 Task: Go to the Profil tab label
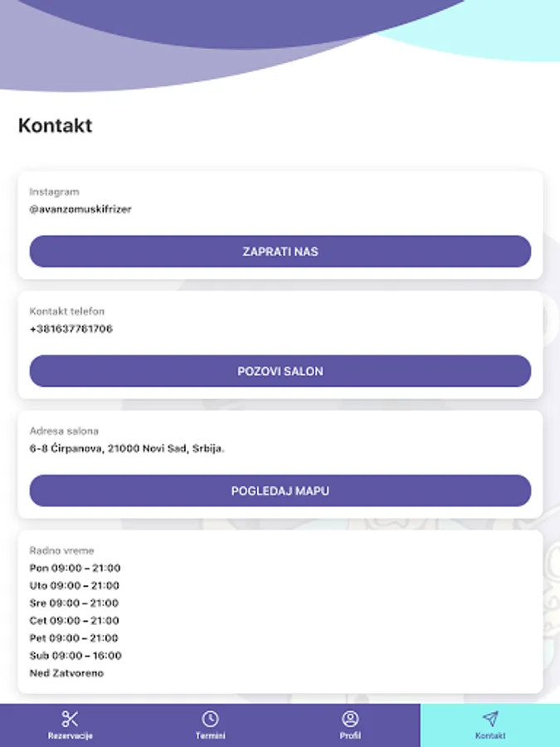click(x=350, y=736)
